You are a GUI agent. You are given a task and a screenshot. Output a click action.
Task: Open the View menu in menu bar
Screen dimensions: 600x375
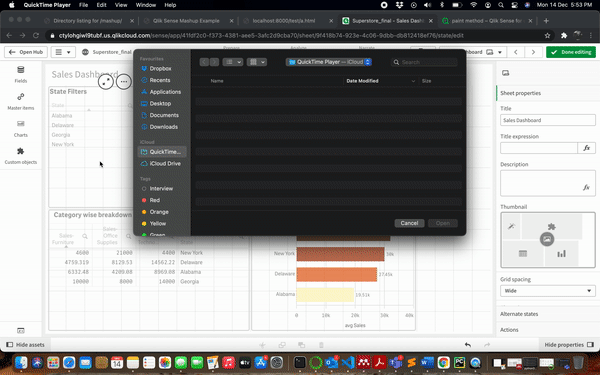point(121,5)
